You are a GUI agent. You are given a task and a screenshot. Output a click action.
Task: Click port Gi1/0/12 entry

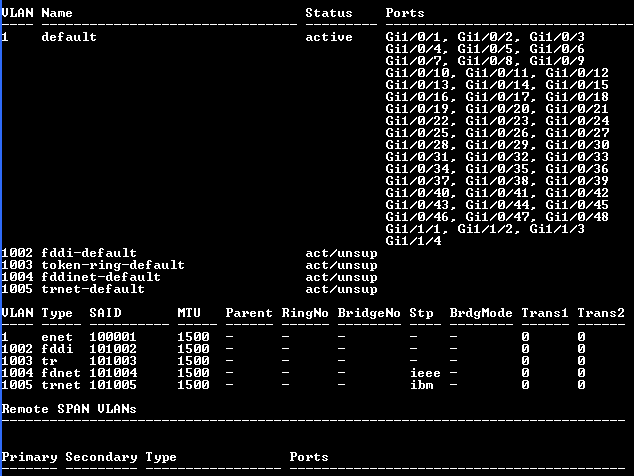(577, 73)
